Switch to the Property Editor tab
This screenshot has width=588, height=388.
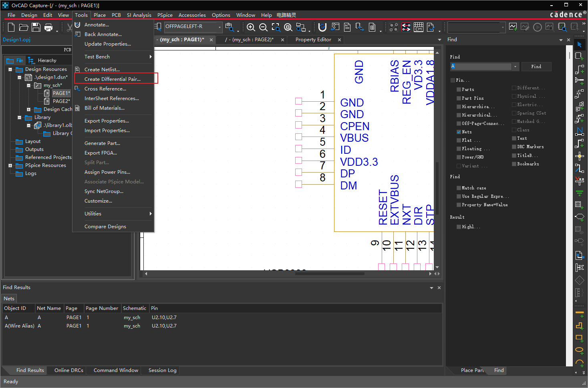pyautogui.click(x=313, y=40)
